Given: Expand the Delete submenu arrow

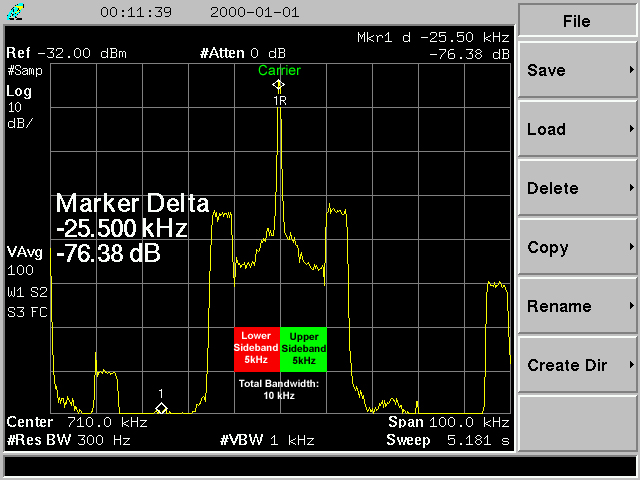Looking at the screenshot, I should [x=631, y=188].
